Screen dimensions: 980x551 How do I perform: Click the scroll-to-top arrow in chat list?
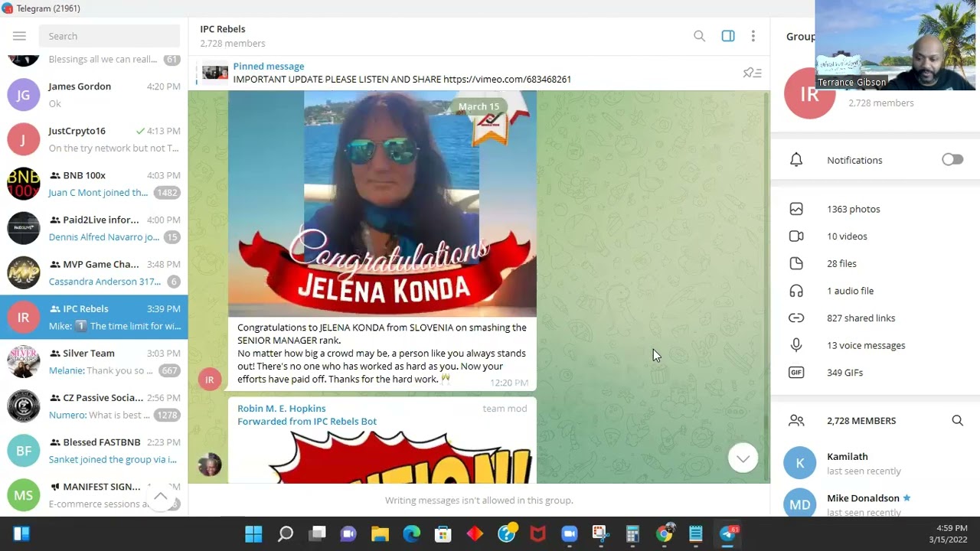(160, 497)
